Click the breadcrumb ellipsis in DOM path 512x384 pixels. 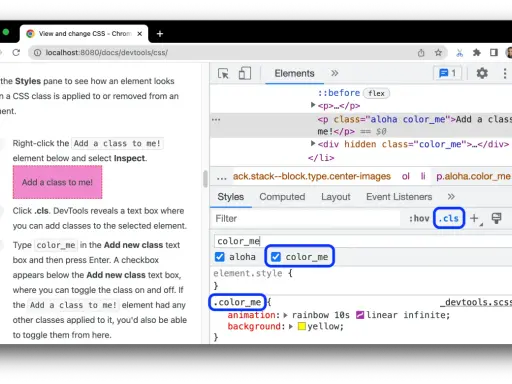coord(222,177)
